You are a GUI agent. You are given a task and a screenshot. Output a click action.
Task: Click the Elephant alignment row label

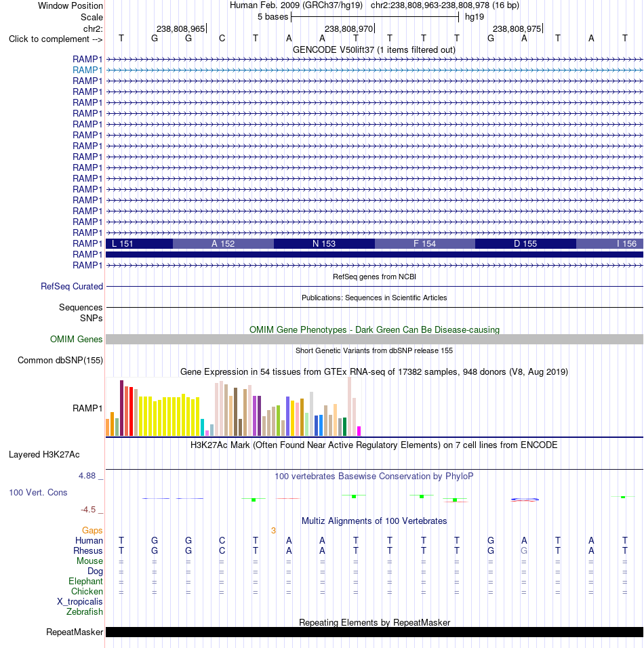85,582
